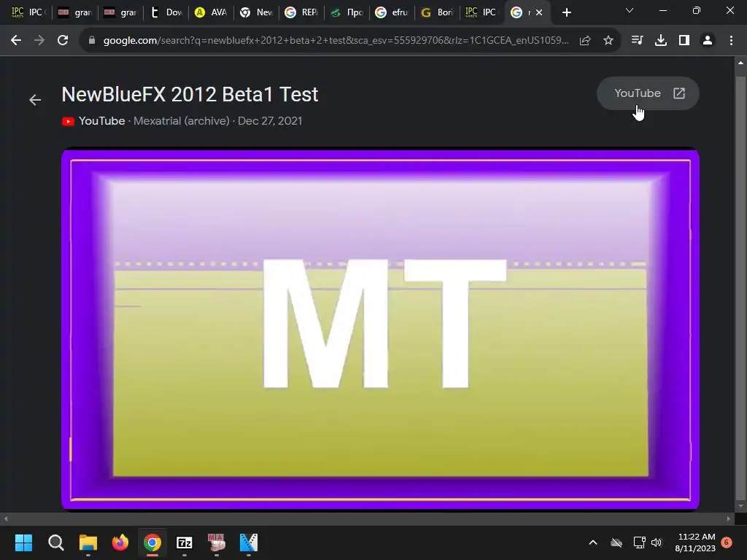Viewport: 747px width, 560px height.
Task: Switch to the REP Google tab
Action: (x=302, y=12)
